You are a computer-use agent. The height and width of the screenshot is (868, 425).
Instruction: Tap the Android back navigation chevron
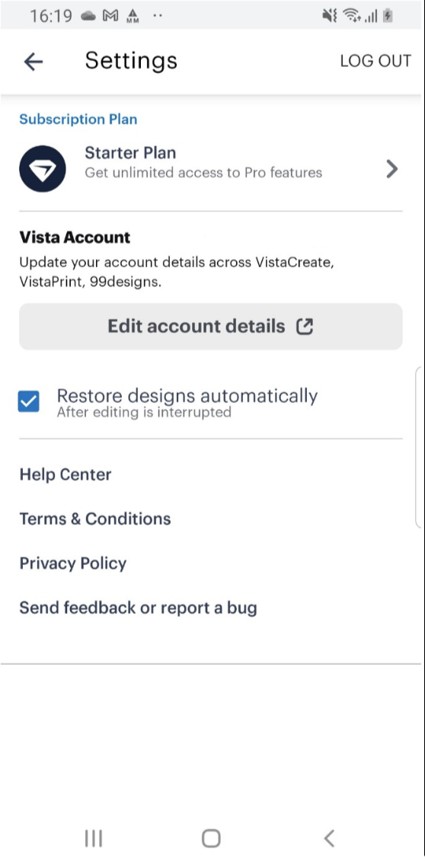[329, 838]
